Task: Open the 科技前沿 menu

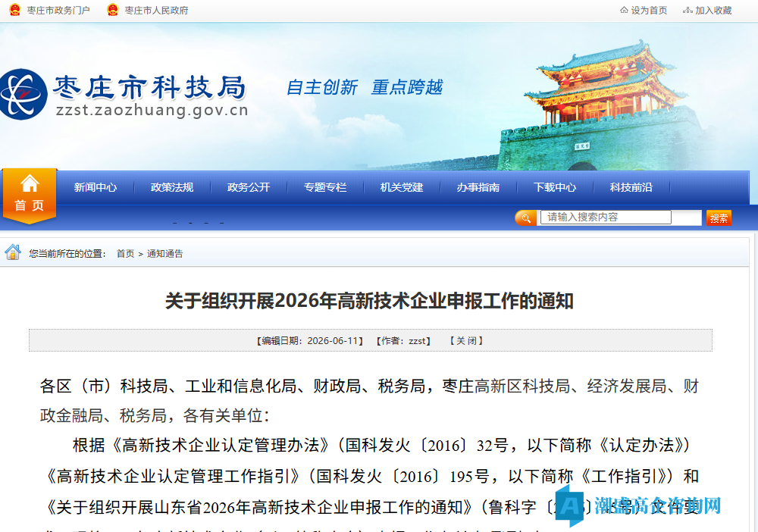Action: 631,187
